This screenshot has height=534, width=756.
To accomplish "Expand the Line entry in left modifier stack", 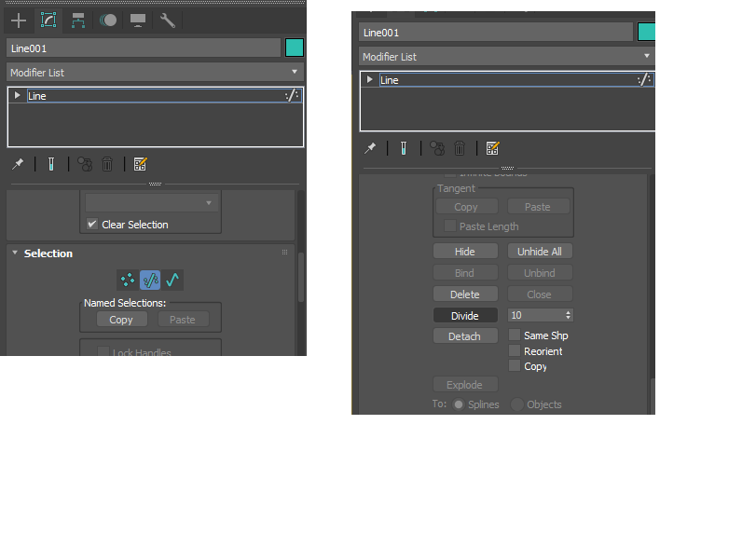I will point(17,95).
